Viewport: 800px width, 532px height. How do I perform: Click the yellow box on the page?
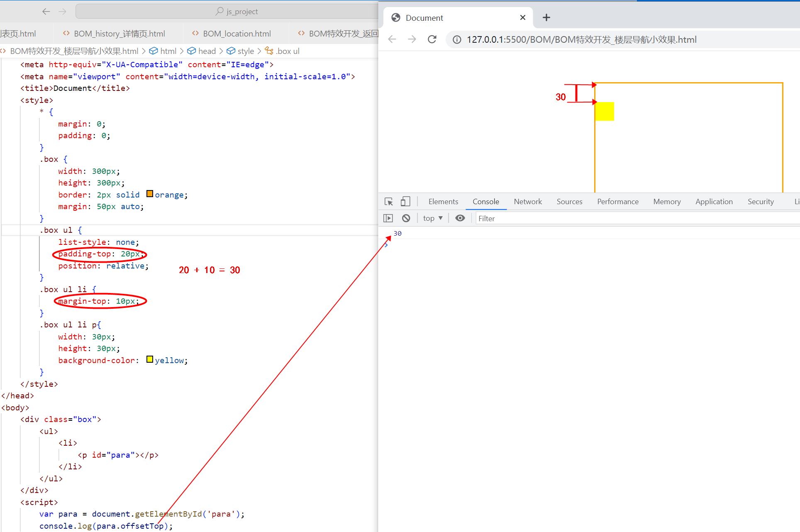(605, 112)
